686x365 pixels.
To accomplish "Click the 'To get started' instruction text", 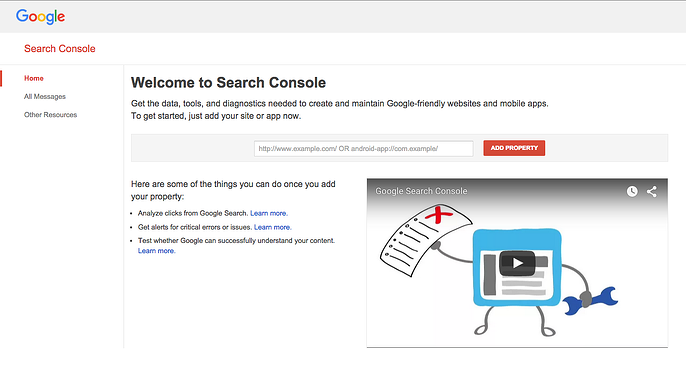I will point(216,116).
